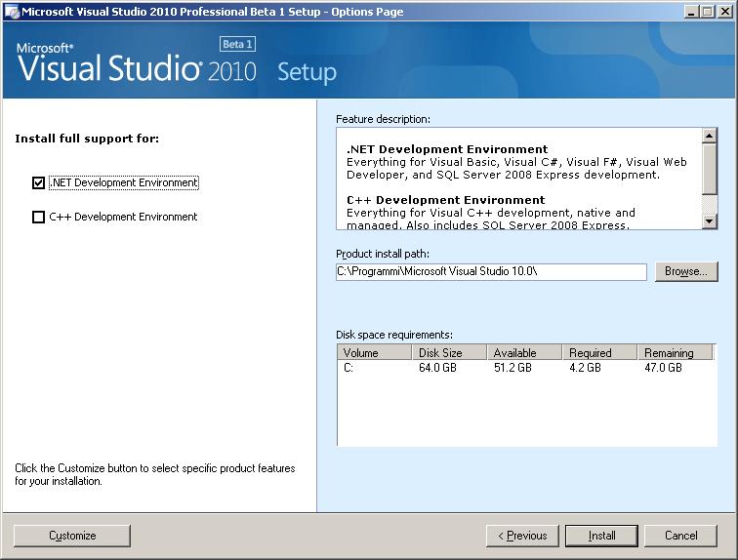738x560 pixels.
Task: Select the C: volume row
Action: [527, 368]
